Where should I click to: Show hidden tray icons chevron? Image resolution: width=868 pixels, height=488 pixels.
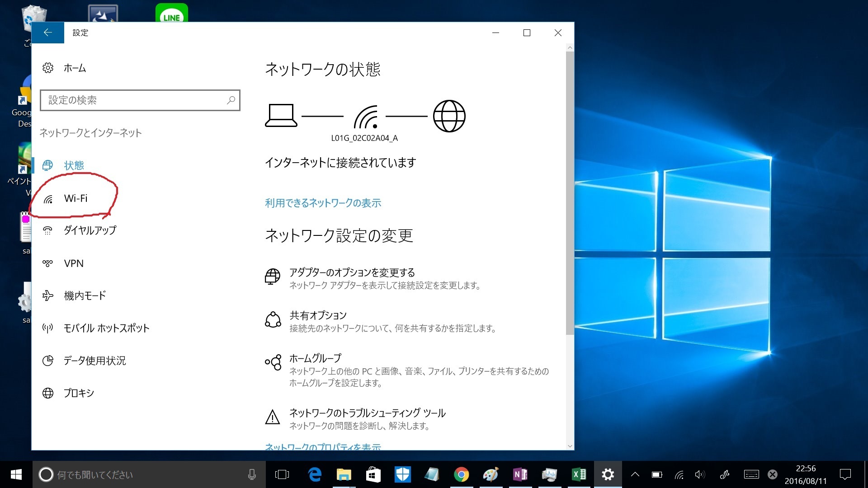click(x=635, y=474)
